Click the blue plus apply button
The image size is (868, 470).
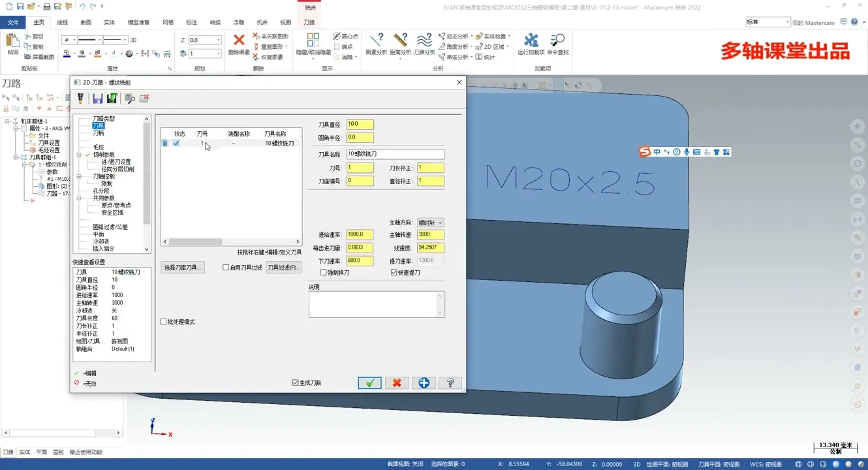(424, 383)
